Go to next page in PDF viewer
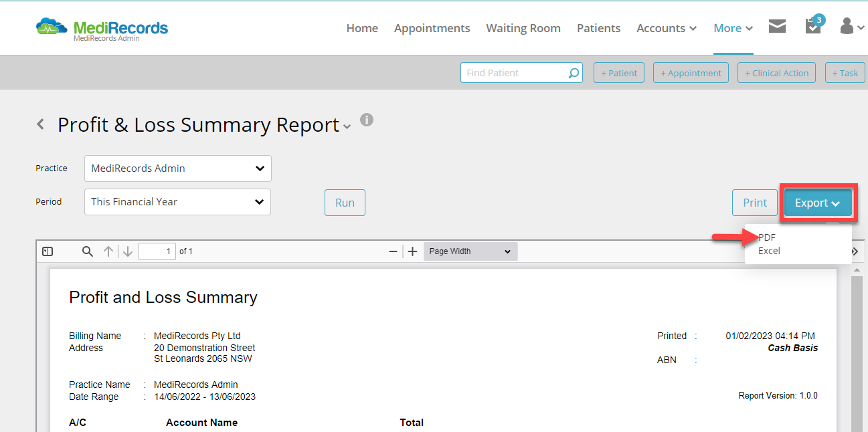This screenshot has width=868, height=432. point(128,251)
